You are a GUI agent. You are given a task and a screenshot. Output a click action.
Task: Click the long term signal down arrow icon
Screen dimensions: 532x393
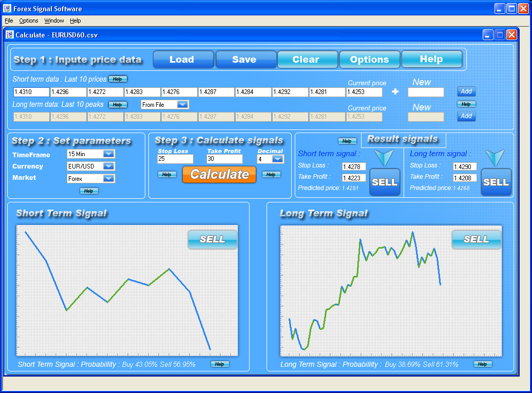[x=495, y=158]
